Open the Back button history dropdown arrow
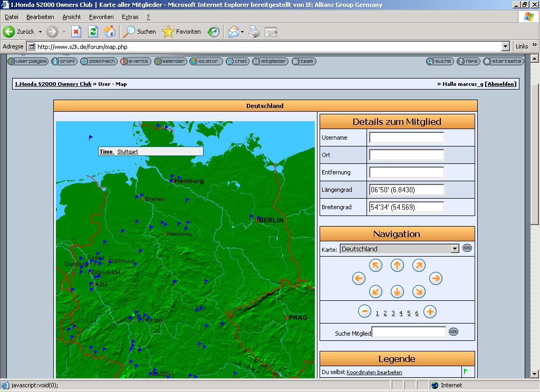 point(40,32)
